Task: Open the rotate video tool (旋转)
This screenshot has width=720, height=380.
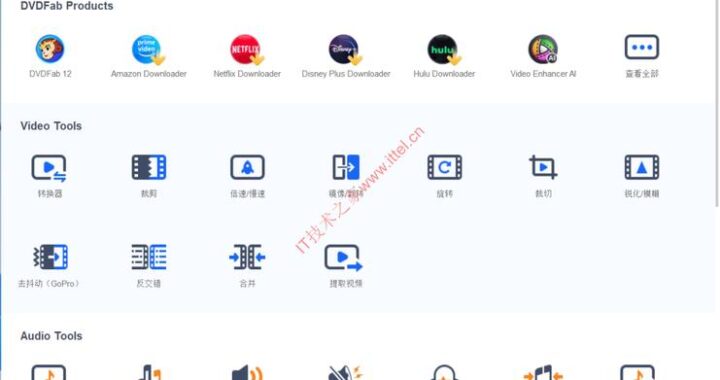Action: pyautogui.click(x=444, y=167)
